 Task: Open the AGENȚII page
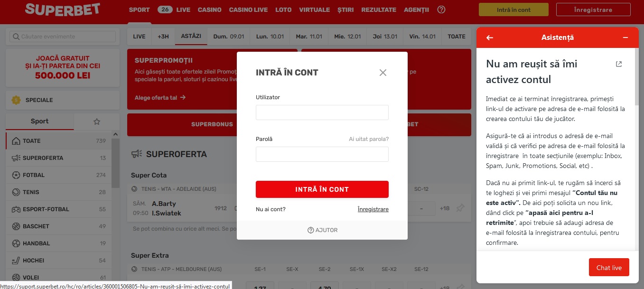[x=416, y=9]
